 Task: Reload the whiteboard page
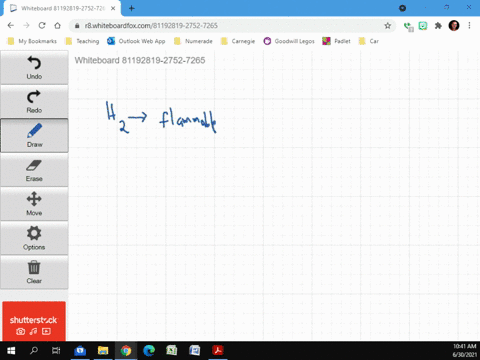42,26
